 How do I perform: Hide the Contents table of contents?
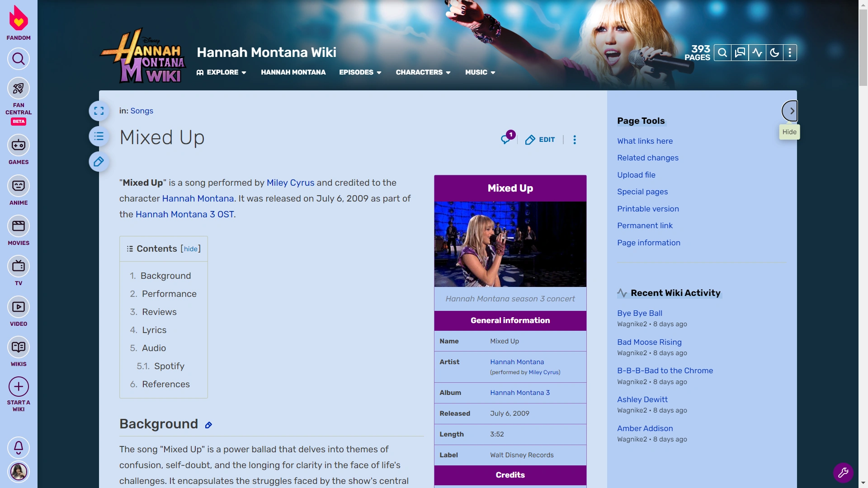191,249
